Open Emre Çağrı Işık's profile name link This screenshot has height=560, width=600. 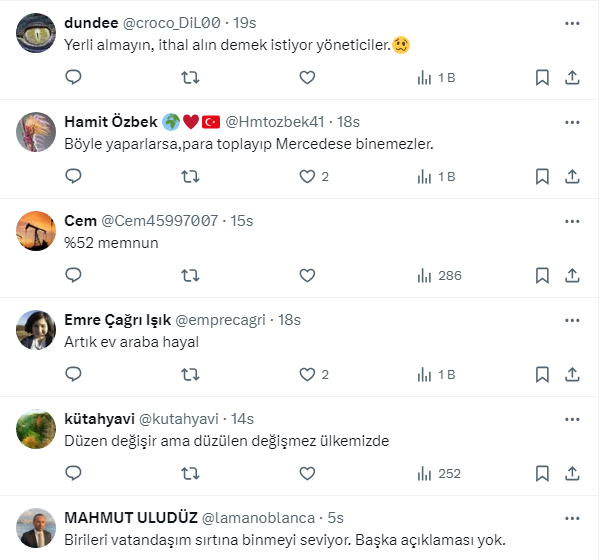tap(117, 319)
